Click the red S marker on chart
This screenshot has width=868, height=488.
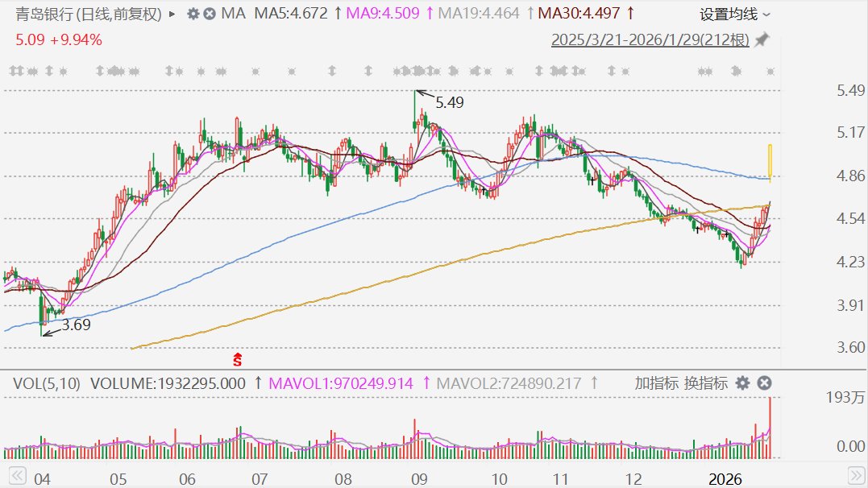[x=238, y=357]
